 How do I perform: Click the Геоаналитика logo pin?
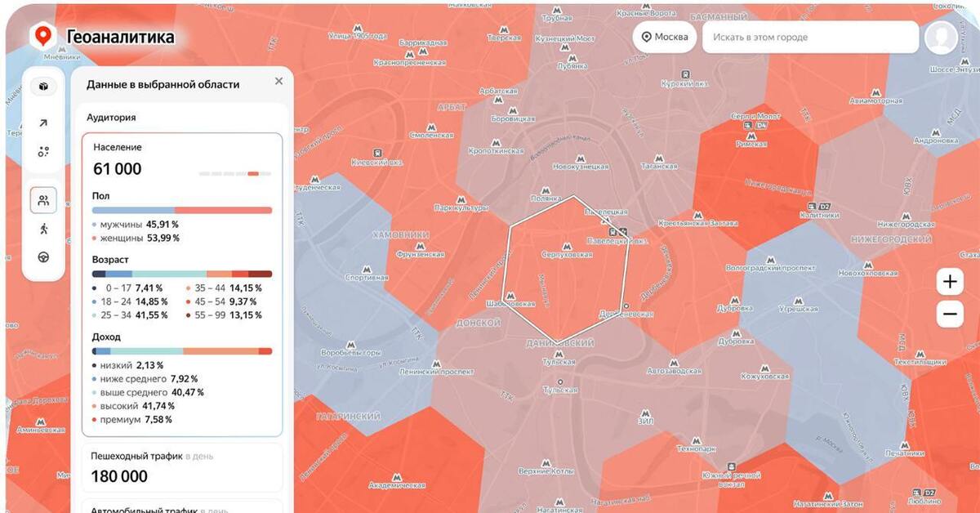43,36
